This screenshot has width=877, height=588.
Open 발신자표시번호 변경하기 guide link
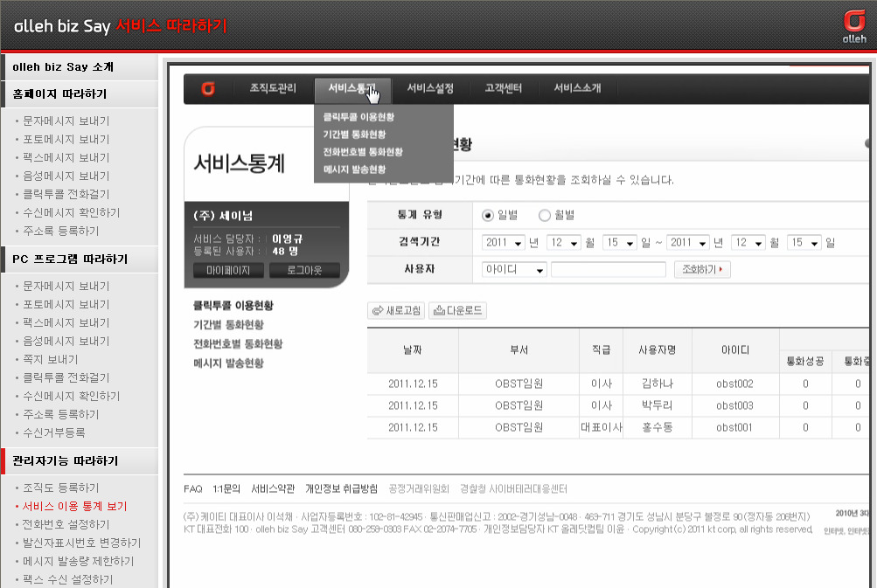(x=81, y=543)
